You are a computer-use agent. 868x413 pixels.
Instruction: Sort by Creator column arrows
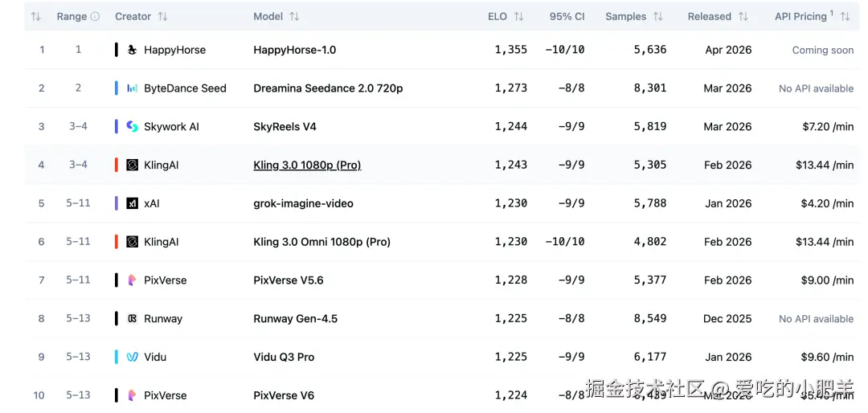coord(163,16)
